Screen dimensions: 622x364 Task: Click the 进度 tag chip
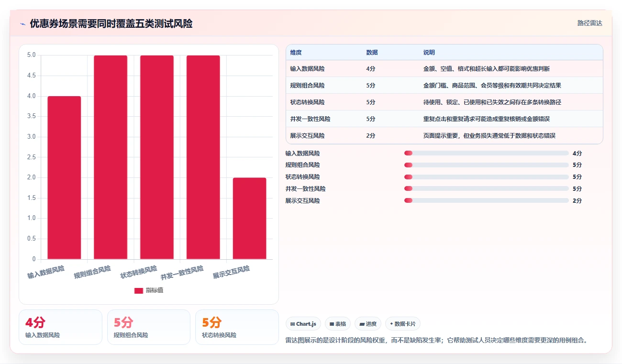point(368,324)
